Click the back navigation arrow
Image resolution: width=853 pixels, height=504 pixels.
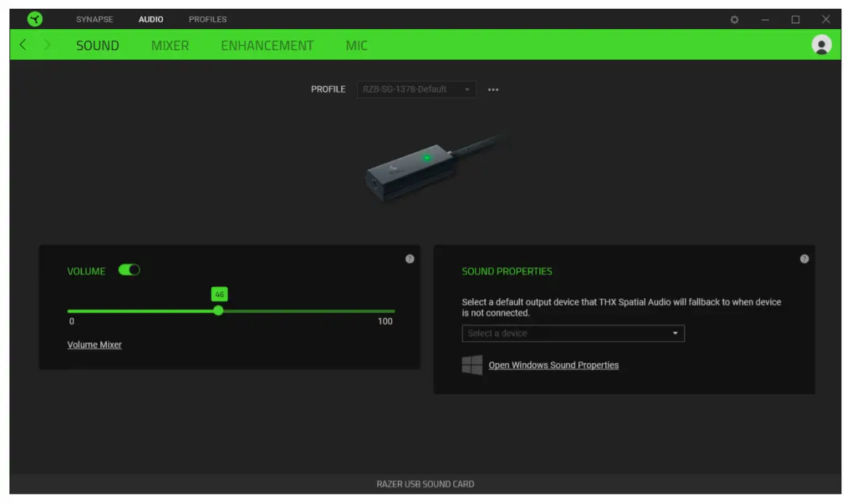22,44
